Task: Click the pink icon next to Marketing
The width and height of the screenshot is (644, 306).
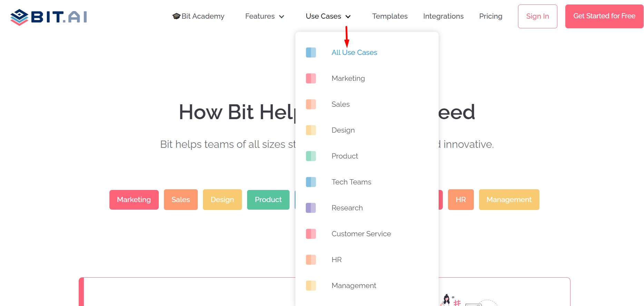Action: click(311, 78)
